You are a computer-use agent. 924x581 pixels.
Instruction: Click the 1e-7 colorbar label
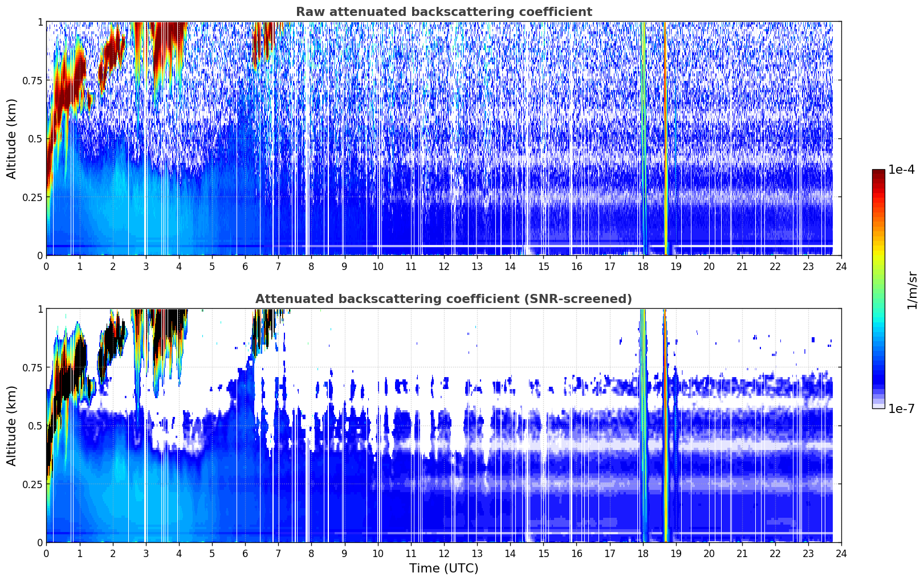coord(901,408)
